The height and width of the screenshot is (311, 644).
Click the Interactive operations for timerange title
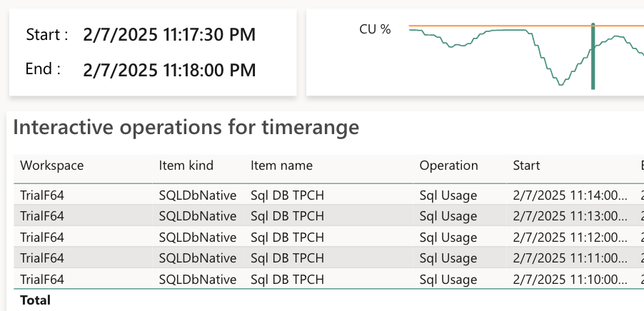(186, 128)
